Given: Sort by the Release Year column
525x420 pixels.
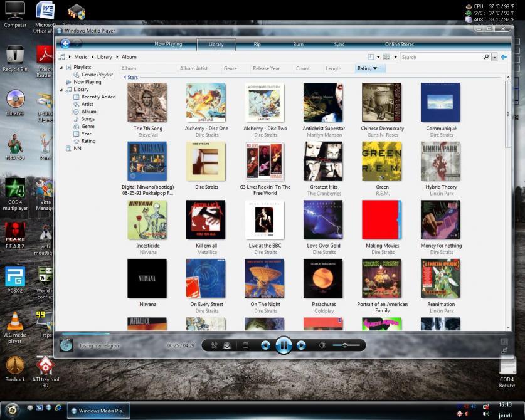Looking at the screenshot, I should click(266, 68).
